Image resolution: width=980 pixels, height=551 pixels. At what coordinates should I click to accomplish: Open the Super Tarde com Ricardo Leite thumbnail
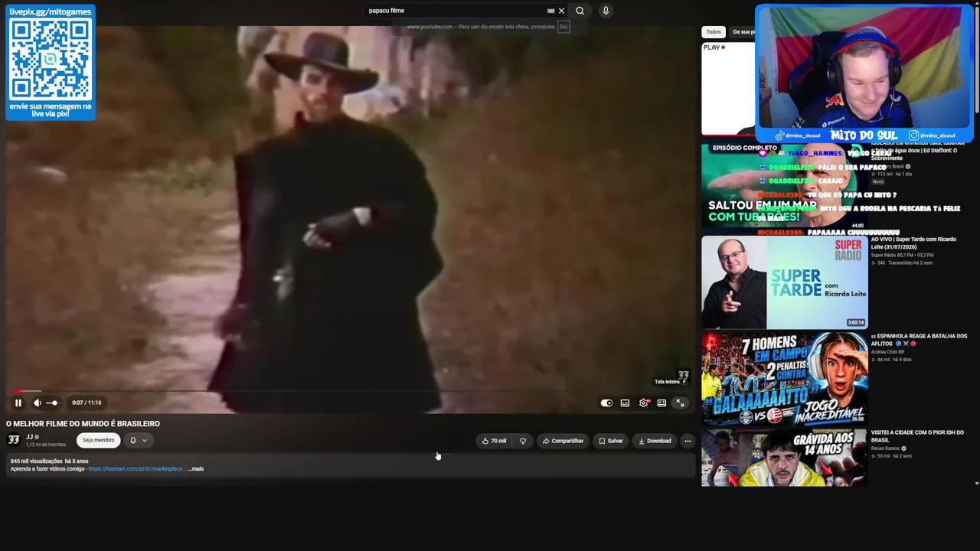pos(785,282)
